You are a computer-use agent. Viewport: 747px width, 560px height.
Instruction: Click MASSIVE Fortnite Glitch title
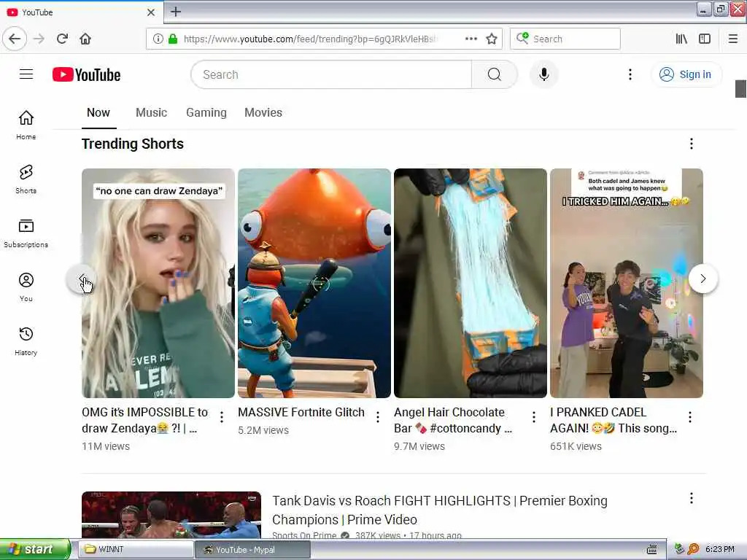[301, 413]
